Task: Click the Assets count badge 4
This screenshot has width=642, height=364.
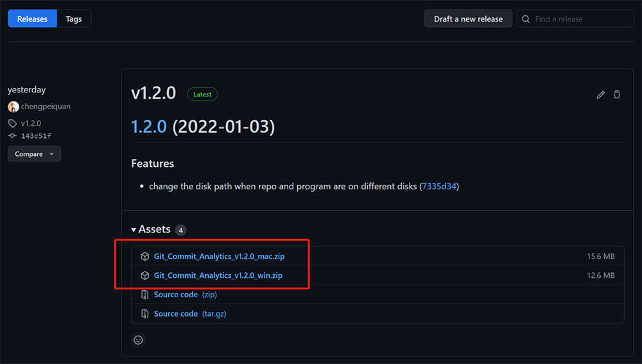Action: [180, 230]
